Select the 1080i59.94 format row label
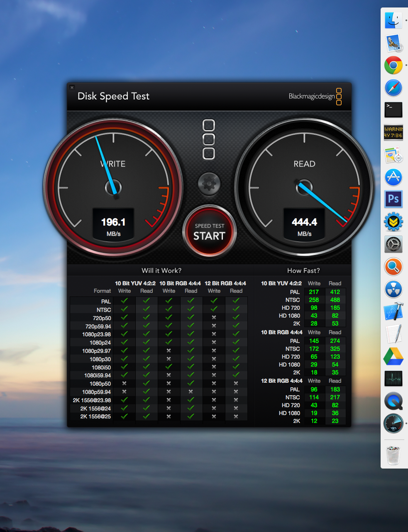The image size is (408, 532). point(98,375)
